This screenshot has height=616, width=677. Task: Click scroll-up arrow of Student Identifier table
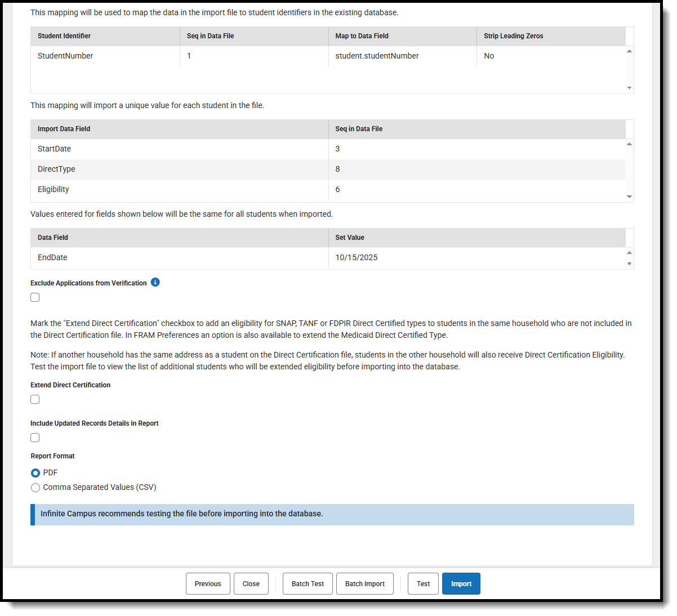(x=630, y=51)
